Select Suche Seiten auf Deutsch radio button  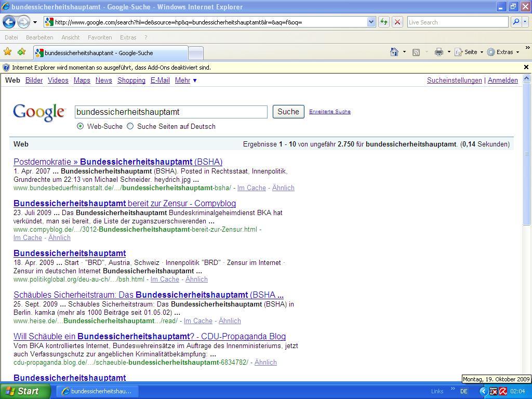coord(130,126)
